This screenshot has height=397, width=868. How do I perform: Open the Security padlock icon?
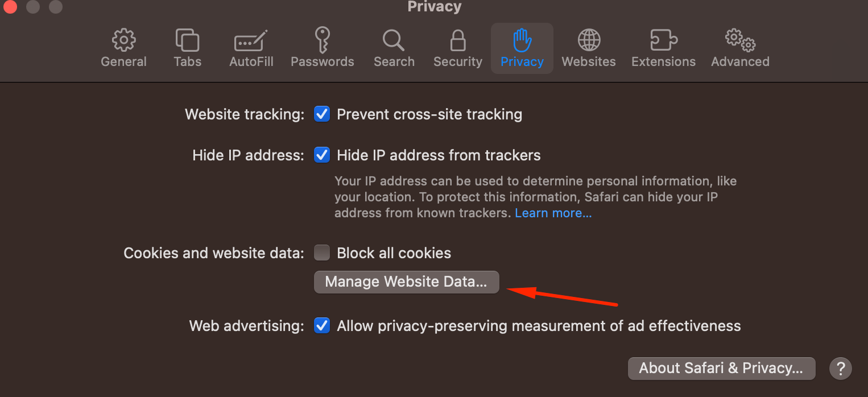(457, 40)
